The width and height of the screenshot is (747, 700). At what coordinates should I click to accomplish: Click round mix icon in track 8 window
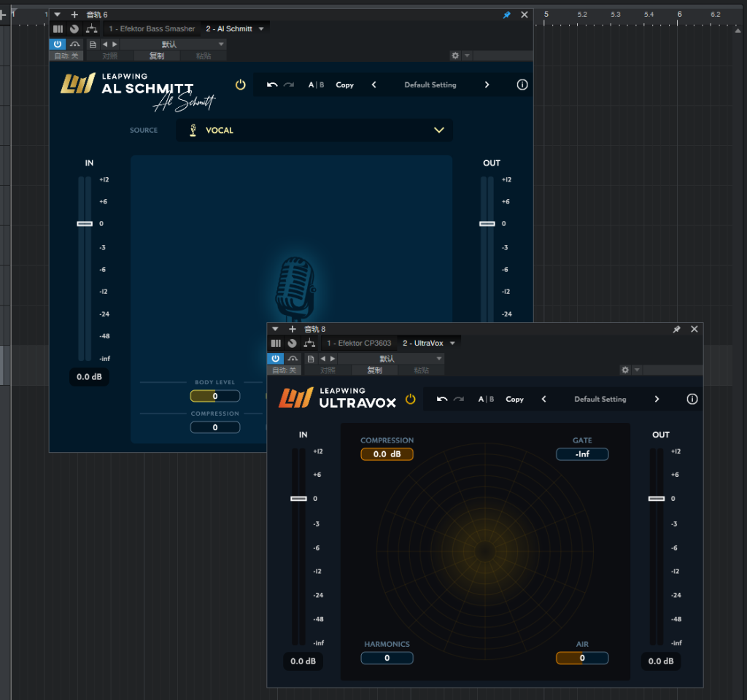point(292,343)
